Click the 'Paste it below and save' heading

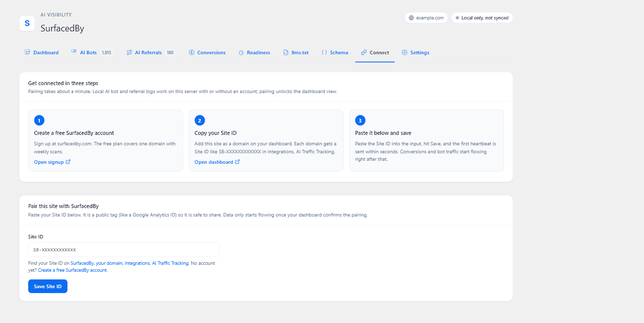click(383, 133)
